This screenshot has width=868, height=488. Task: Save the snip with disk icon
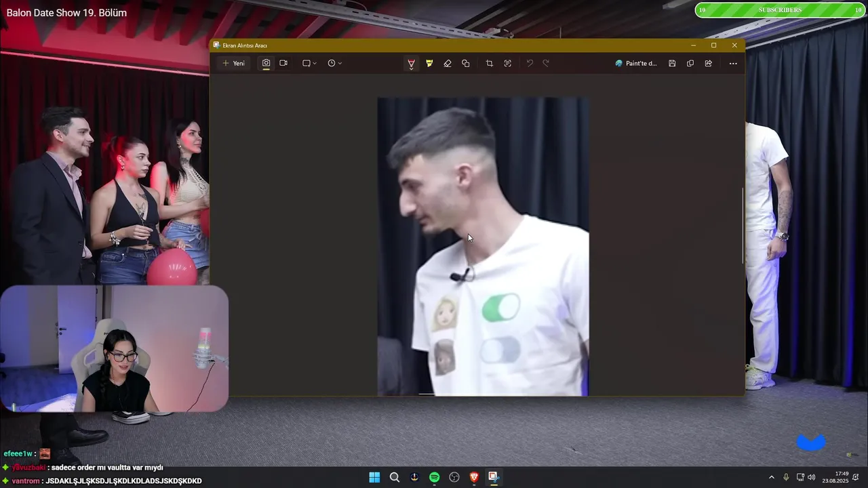(672, 63)
